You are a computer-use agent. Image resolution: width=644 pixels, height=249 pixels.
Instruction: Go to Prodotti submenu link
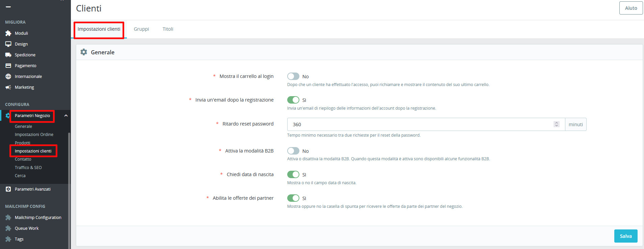pos(23,143)
